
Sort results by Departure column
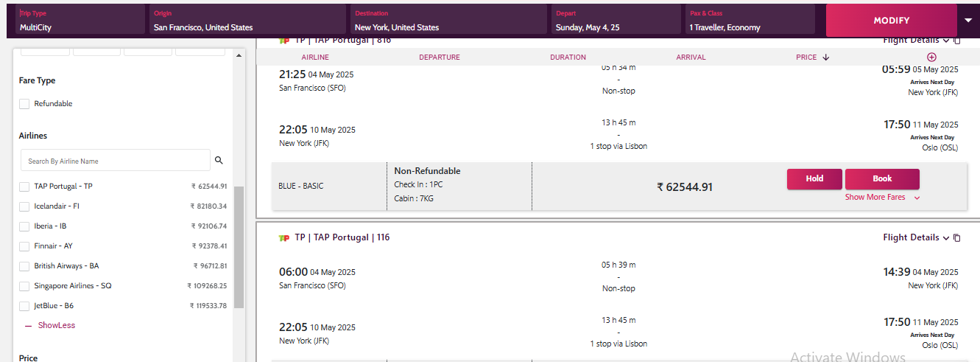point(439,57)
